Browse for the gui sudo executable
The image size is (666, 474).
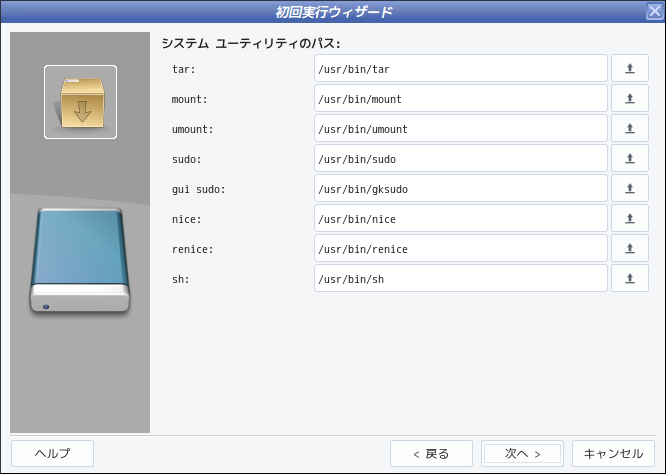(x=629, y=188)
